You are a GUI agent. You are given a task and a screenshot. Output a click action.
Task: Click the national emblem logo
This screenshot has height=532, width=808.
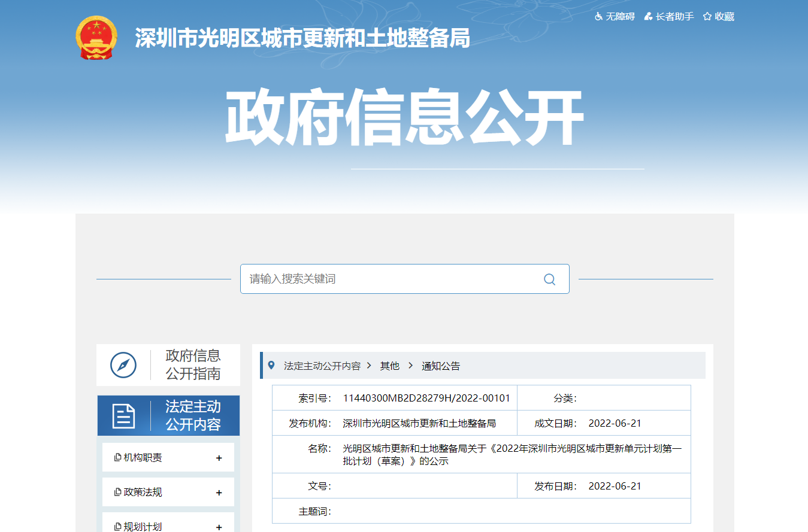96,38
